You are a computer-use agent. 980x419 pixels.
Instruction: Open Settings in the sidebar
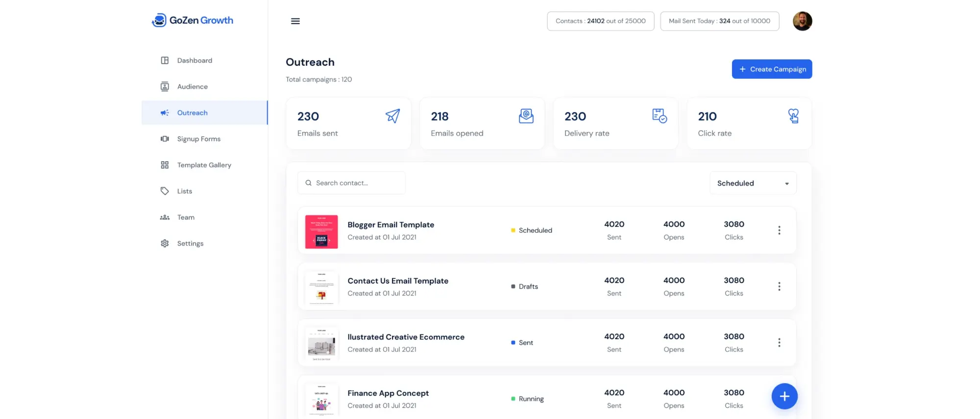tap(190, 244)
